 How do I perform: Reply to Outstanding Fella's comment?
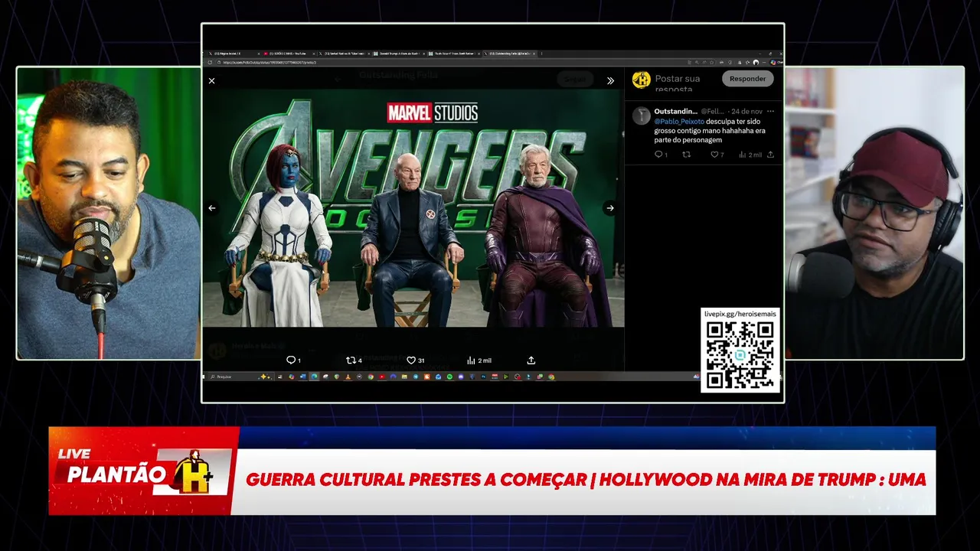click(x=661, y=155)
